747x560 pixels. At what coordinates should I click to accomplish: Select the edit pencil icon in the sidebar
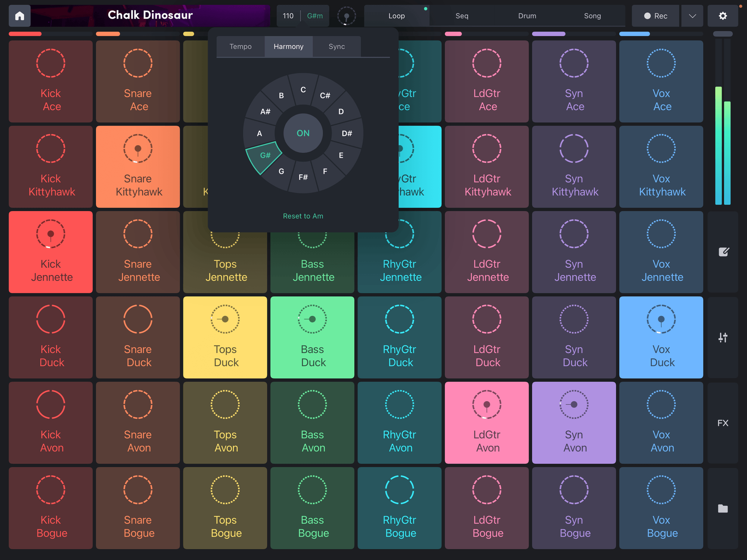click(722, 252)
